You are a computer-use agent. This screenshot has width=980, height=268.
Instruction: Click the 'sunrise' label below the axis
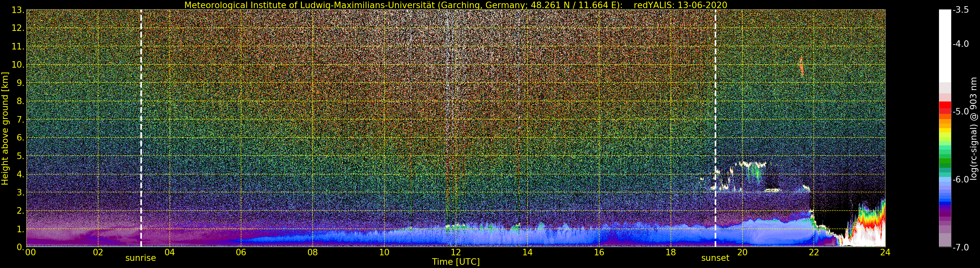pyautogui.click(x=141, y=258)
